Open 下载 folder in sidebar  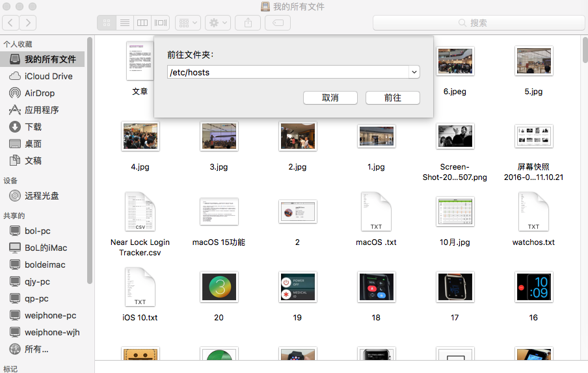click(x=33, y=127)
